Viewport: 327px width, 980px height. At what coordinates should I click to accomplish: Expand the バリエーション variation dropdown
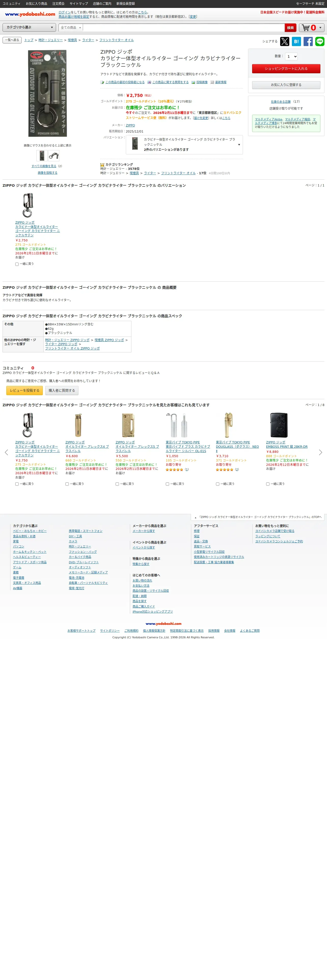(x=184, y=145)
